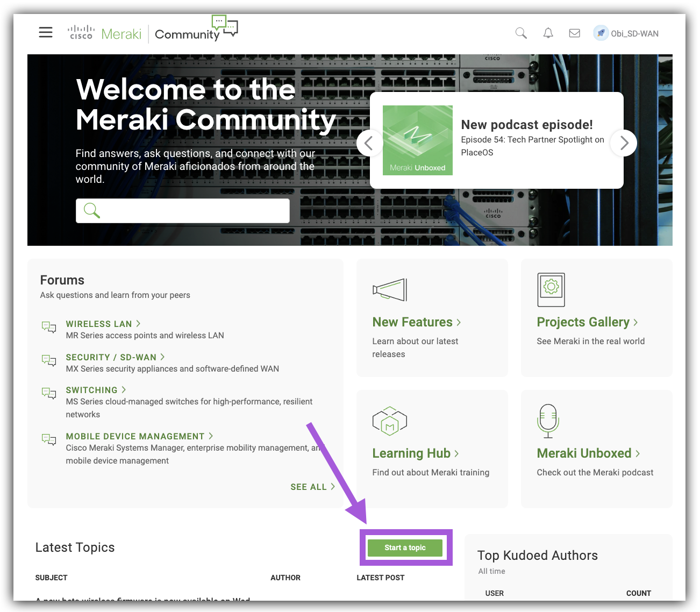Screen dimensions: 700x612
Task: Open messages via the envelope icon
Action: tap(574, 33)
